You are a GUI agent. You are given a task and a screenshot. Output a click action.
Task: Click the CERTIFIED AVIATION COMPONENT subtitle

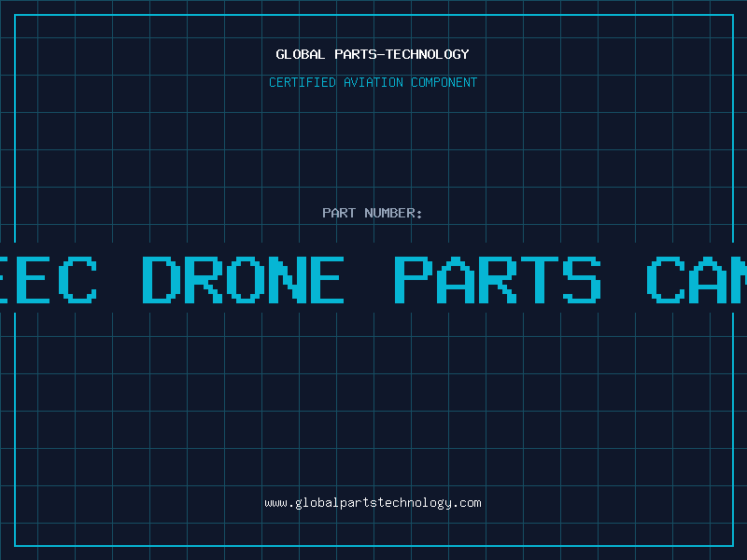[x=373, y=82]
